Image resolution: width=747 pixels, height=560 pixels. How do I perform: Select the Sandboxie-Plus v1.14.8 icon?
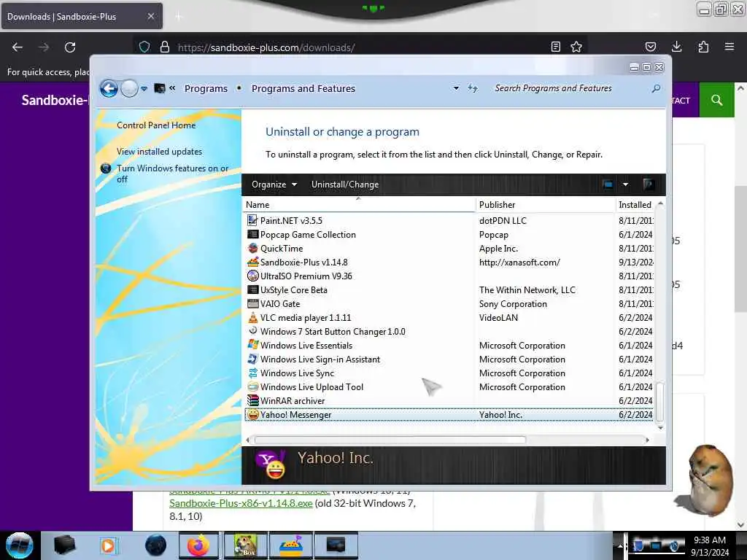click(x=252, y=262)
